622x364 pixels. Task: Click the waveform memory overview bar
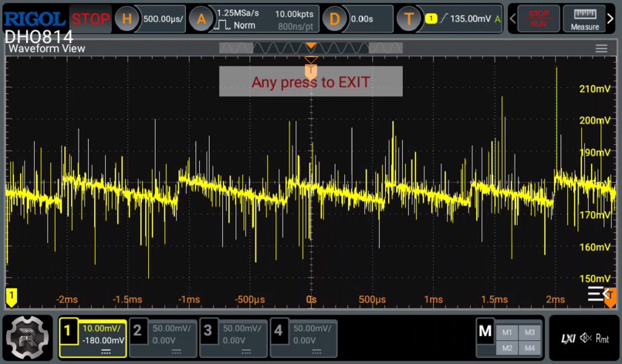pyautogui.click(x=310, y=48)
